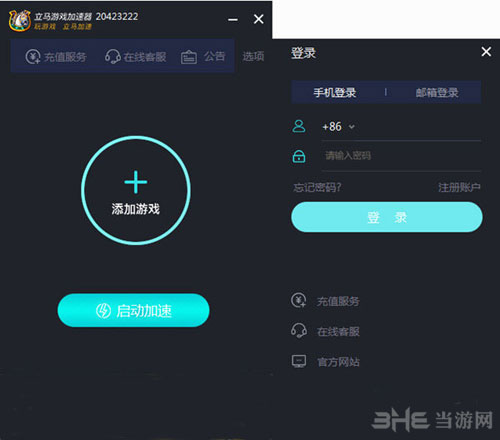This screenshot has width=500, height=440.
Task: Open the 在线客服 link in the login panel
Action: tap(338, 331)
